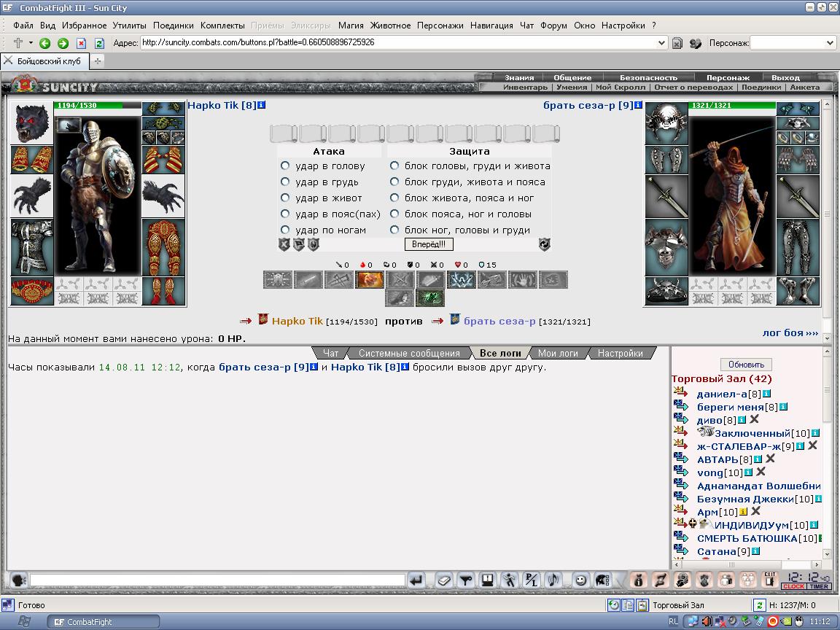This screenshot has width=840, height=630.
Task: Click the refresh shield icon beside Вперёд
Action: pos(544,244)
